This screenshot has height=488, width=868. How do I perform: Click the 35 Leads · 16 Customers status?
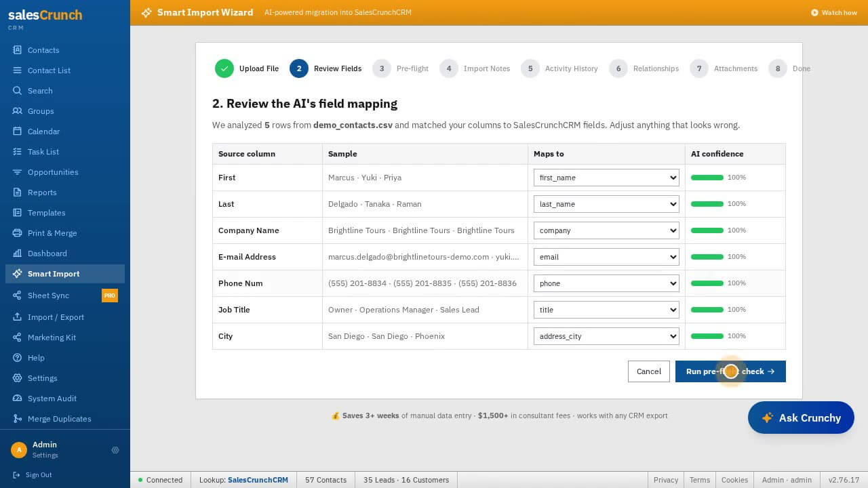(x=406, y=480)
